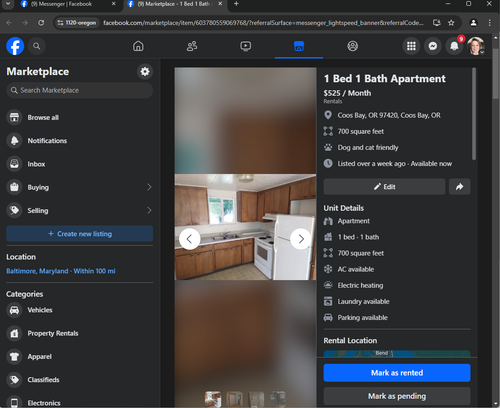500x408 pixels.
Task: Select fourth photo thumbnail
Action: (278, 399)
